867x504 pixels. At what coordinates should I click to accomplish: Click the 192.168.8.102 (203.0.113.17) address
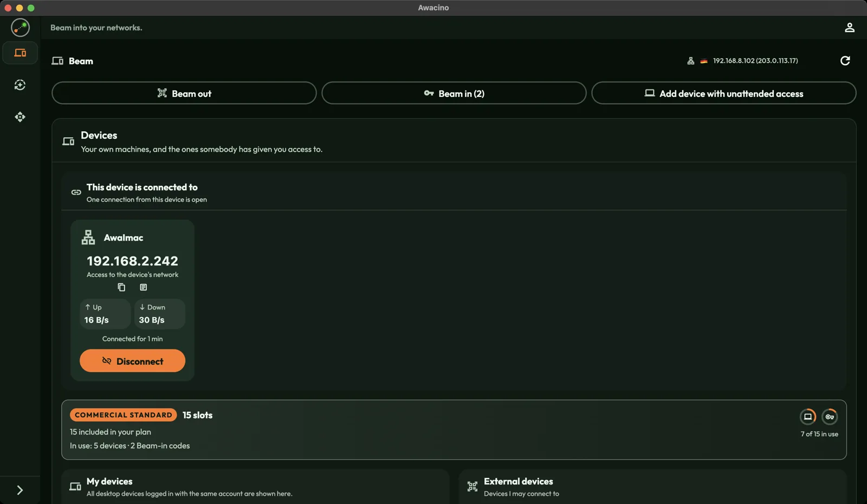coord(755,61)
